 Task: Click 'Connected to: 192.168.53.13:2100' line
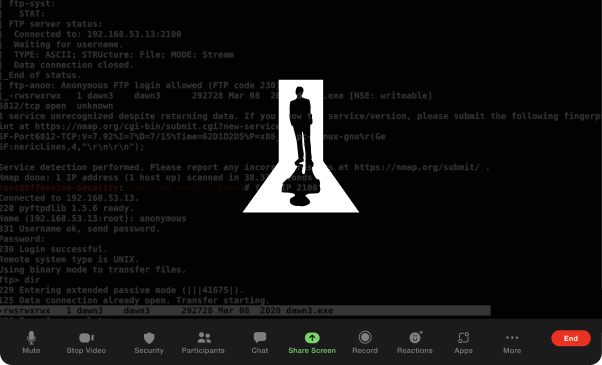98,34
